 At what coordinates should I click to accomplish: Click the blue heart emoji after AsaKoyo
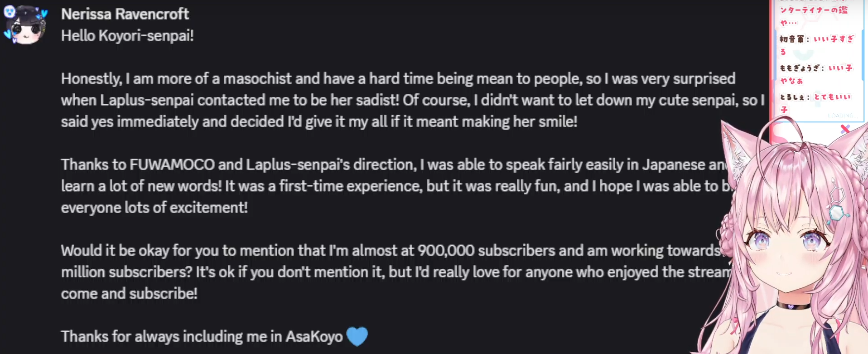tap(357, 336)
